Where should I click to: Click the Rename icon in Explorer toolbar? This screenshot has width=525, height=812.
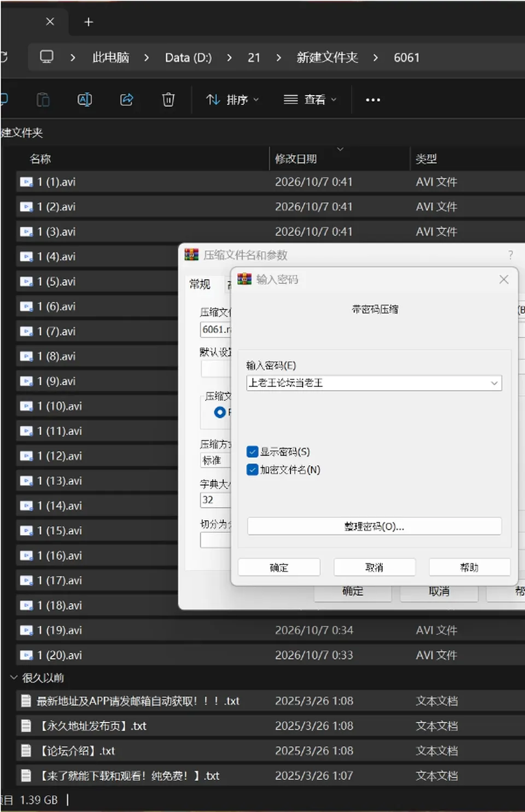pos(85,99)
